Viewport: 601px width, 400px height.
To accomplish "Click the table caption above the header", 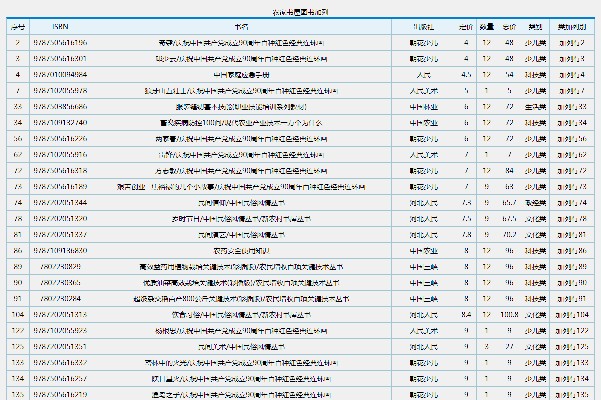I will (300, 12).
